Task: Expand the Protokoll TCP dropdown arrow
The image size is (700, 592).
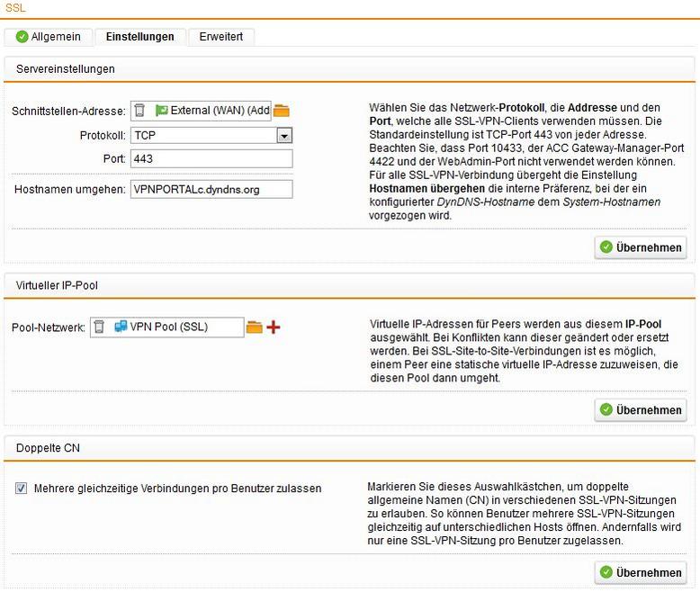Action: click(284, 135)
